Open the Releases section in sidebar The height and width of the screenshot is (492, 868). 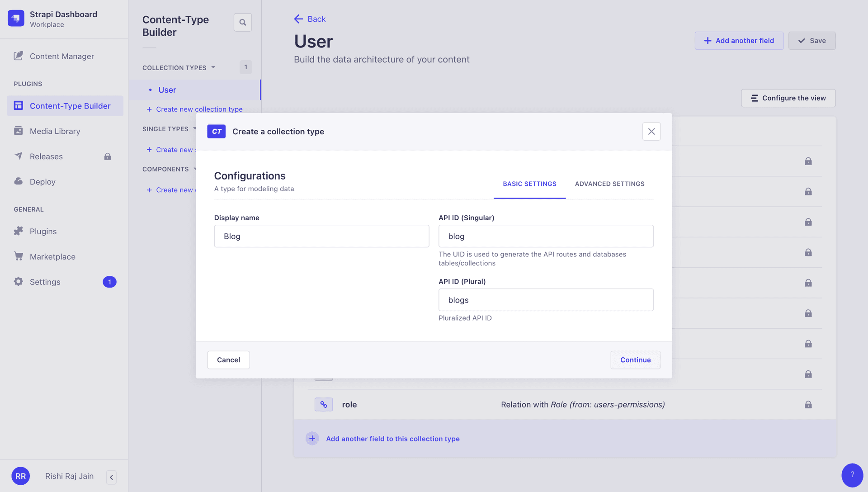coord(46,156)
